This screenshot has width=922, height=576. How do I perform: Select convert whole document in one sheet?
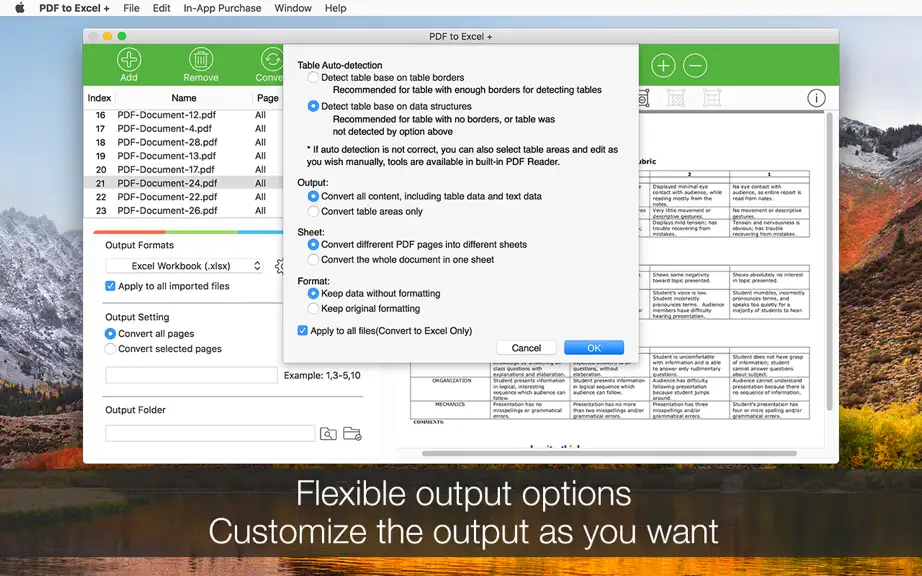313,259
